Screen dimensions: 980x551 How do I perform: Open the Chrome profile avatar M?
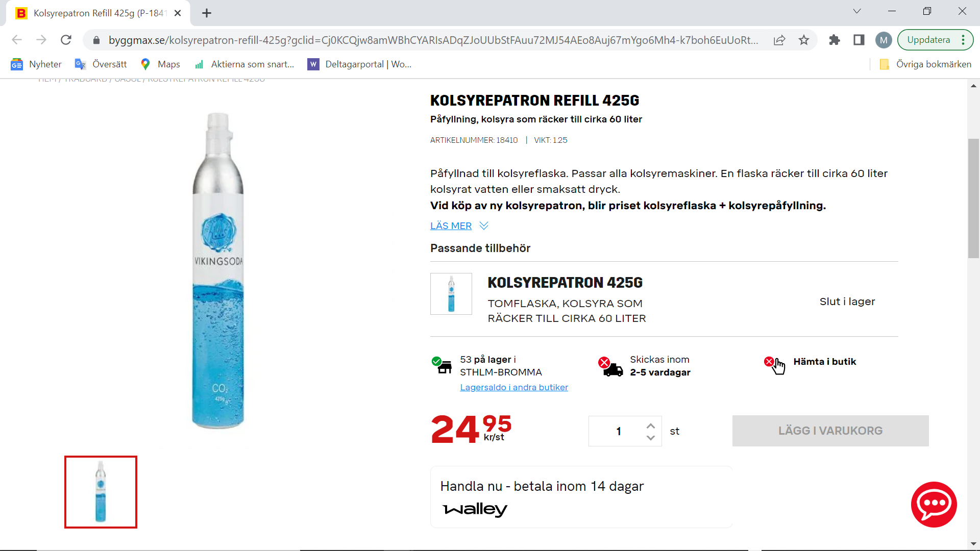click(884, 40)
